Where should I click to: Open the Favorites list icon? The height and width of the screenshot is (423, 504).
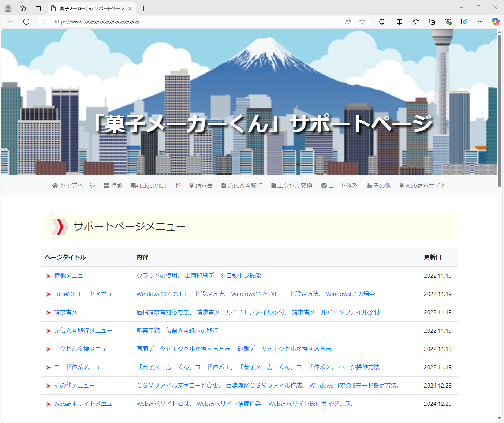[x=416, y=22]
